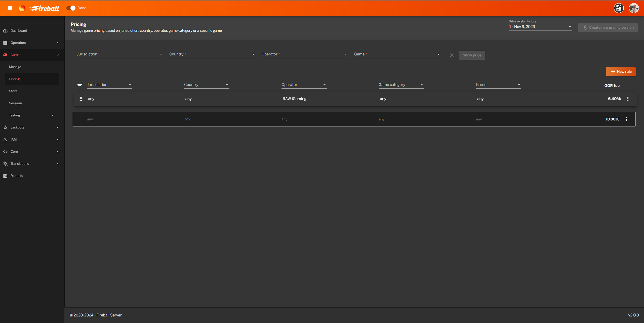
Task: Click the filter list icon beside Jurisdiction
Action: (80, 86)
